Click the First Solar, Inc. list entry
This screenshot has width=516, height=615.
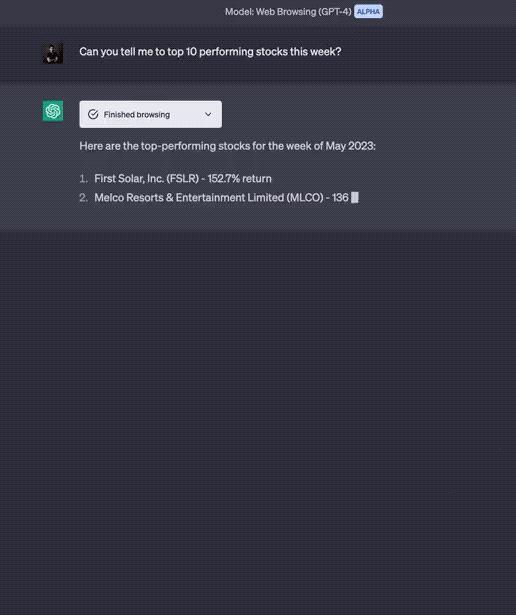click(x=183, y=178)
